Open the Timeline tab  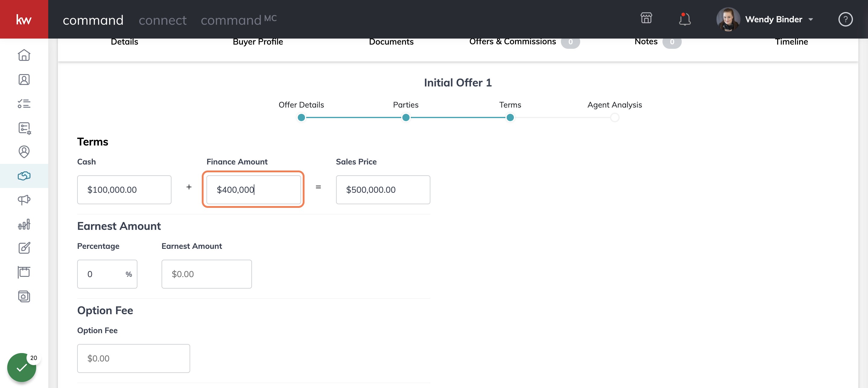(x=791, y=42)
